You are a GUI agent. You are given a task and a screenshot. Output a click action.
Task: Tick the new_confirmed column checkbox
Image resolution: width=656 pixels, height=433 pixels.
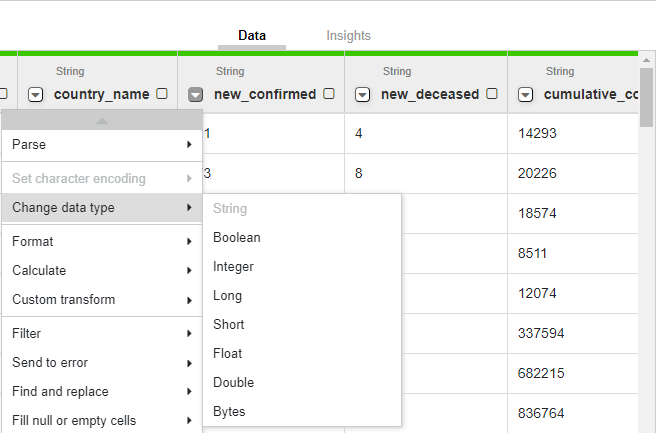tap(328, 95)
